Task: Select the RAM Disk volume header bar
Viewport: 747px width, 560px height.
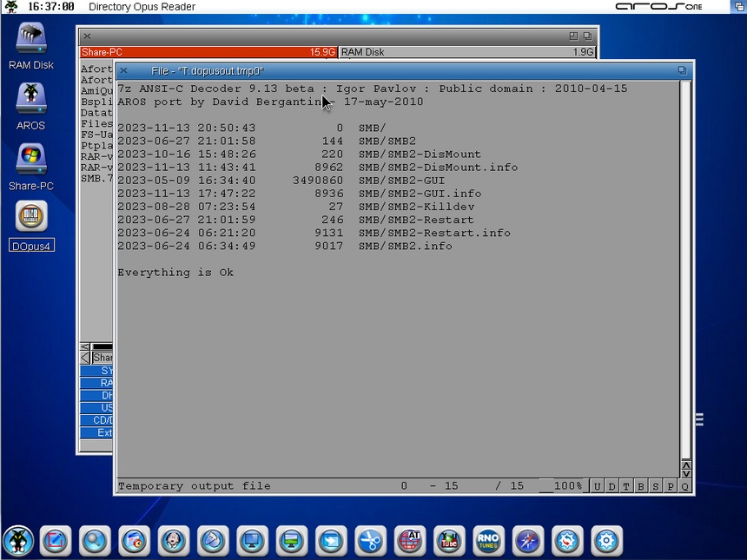Action: pyautogui.click(x=467, y=52)
